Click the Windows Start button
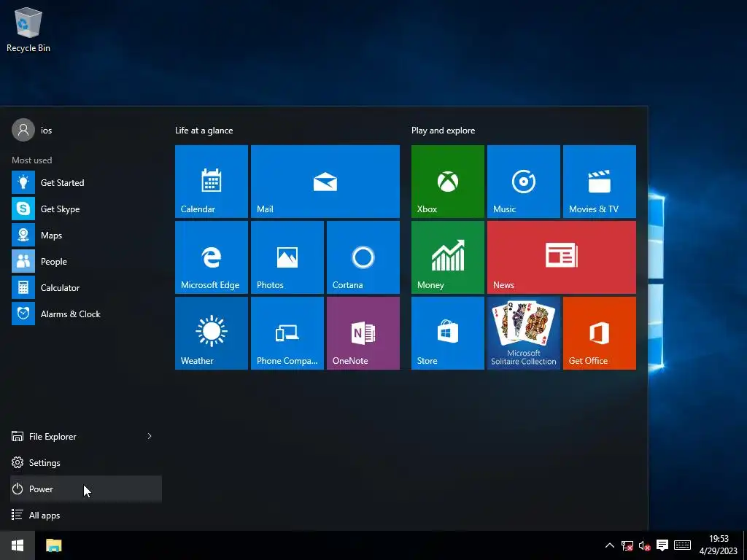This screenshot has width=747, height=560. [x=18, y=545]
